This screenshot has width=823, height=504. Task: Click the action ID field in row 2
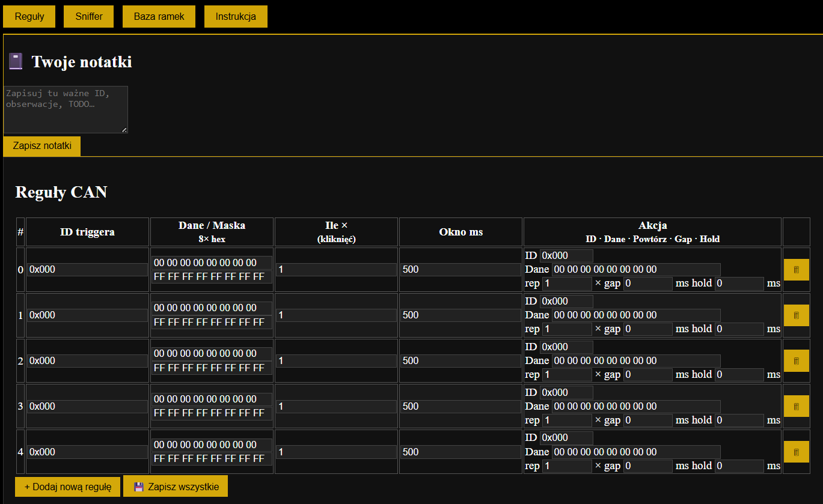(566, 347)
